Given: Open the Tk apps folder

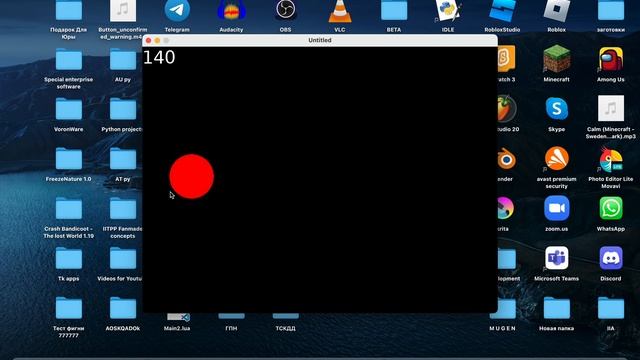Looking at the screenshot, I should pyautogui.click(x=69, y=258).
